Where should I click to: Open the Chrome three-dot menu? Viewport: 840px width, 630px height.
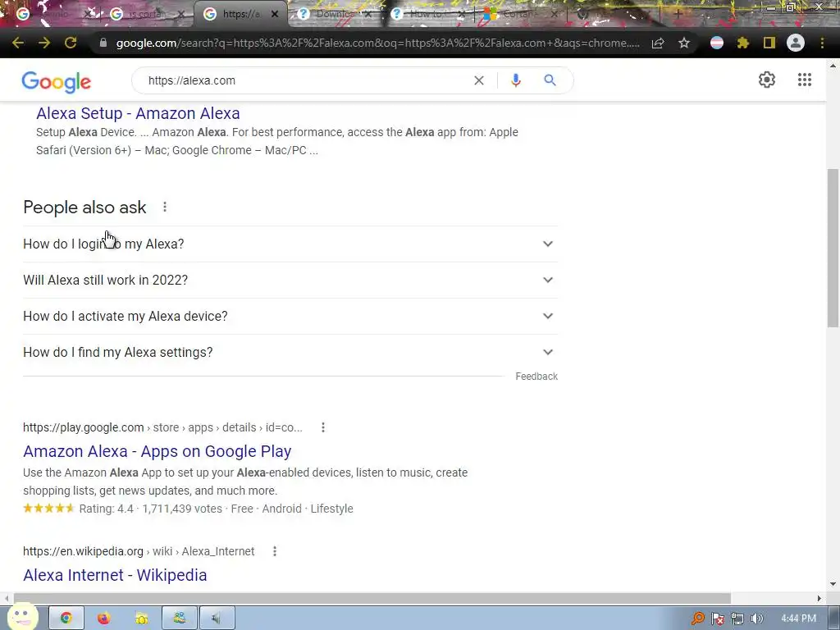click(822, 43)
